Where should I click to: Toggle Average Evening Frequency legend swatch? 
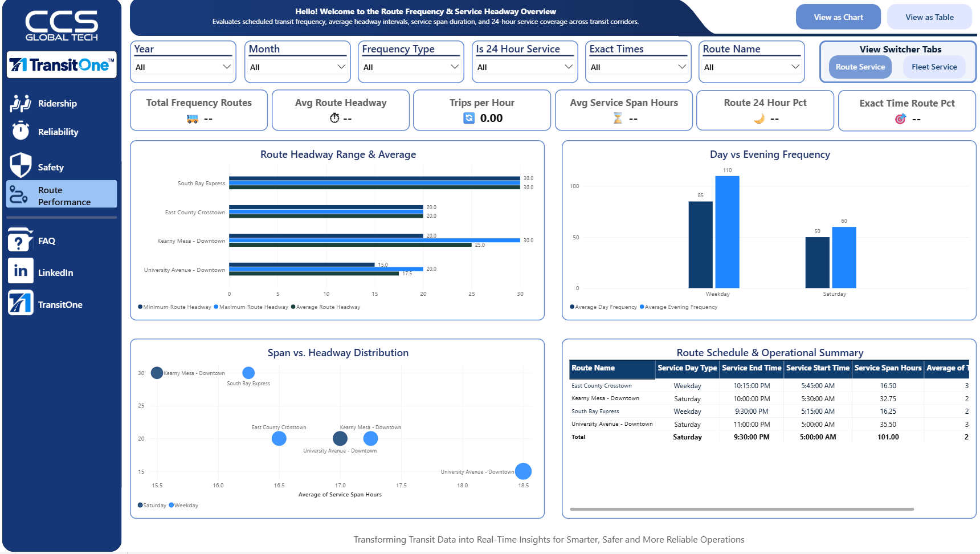click(x=642, y=307)
